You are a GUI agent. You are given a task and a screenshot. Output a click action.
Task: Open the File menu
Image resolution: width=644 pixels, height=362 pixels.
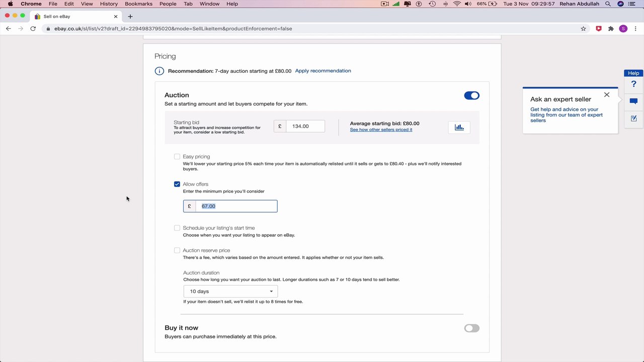point(53,4)
